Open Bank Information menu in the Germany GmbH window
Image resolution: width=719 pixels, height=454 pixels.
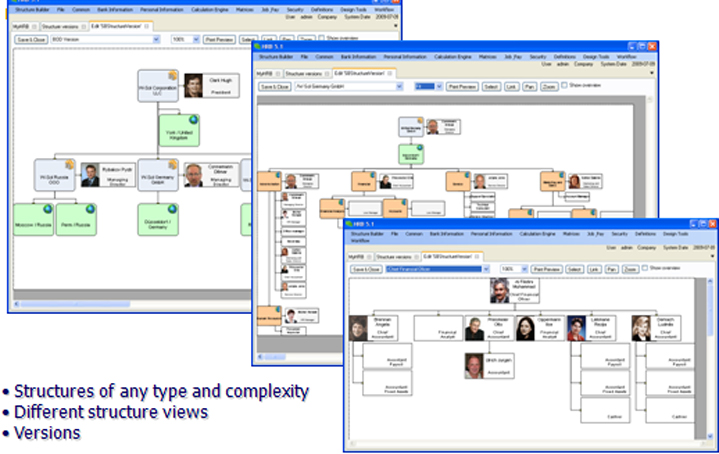(x=358, y=57)
